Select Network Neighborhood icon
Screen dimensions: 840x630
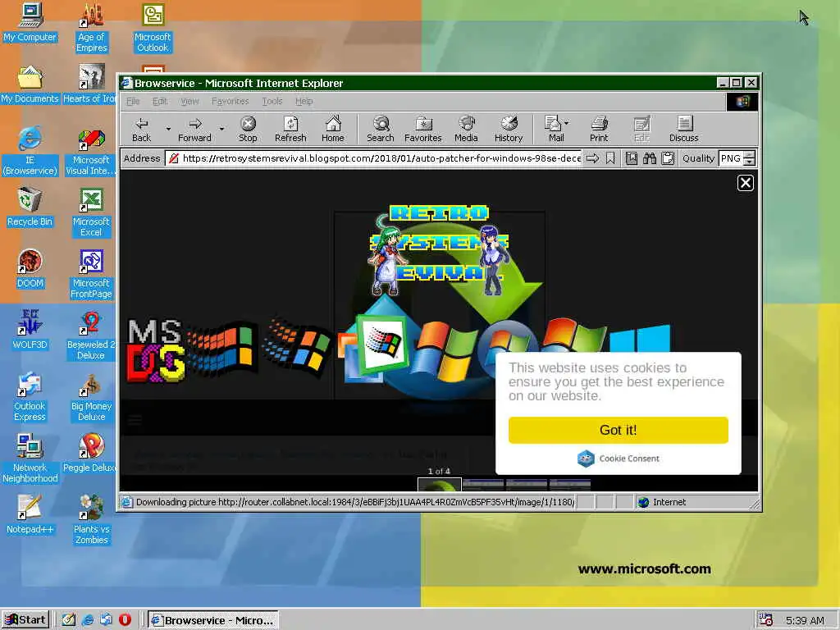click(x=30, y=459)
